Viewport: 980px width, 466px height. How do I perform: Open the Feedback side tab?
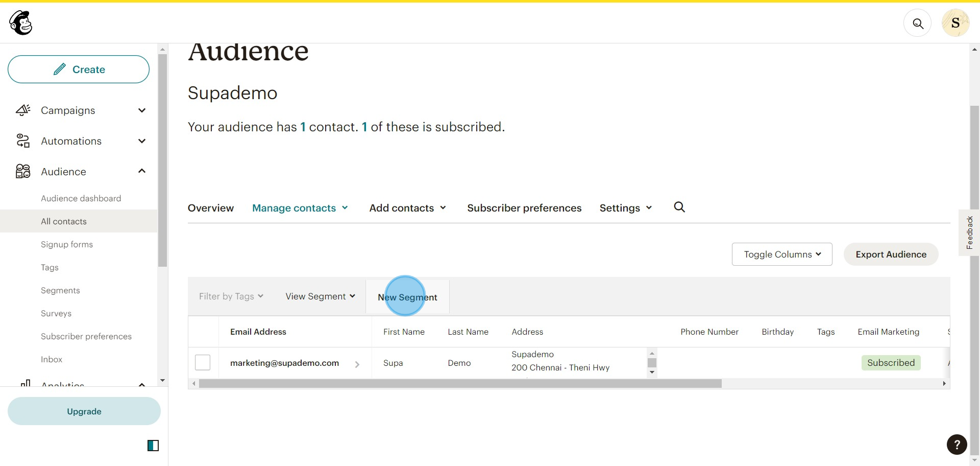click(969, 232)
